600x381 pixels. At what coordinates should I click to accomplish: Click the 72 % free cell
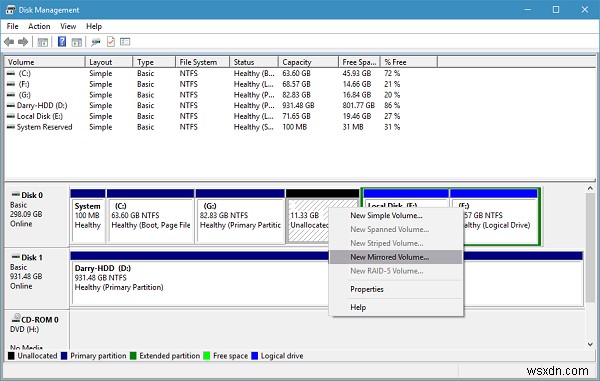(392, 73)
